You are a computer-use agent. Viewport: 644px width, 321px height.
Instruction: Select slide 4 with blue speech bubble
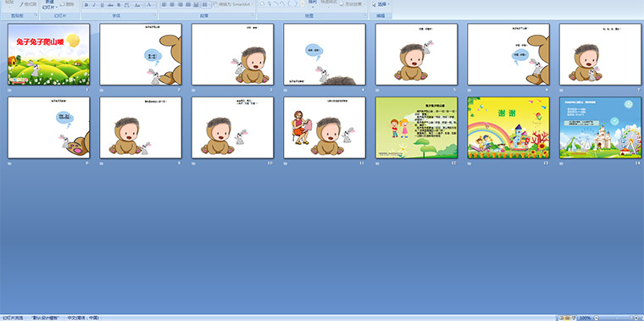pos(325,54)
